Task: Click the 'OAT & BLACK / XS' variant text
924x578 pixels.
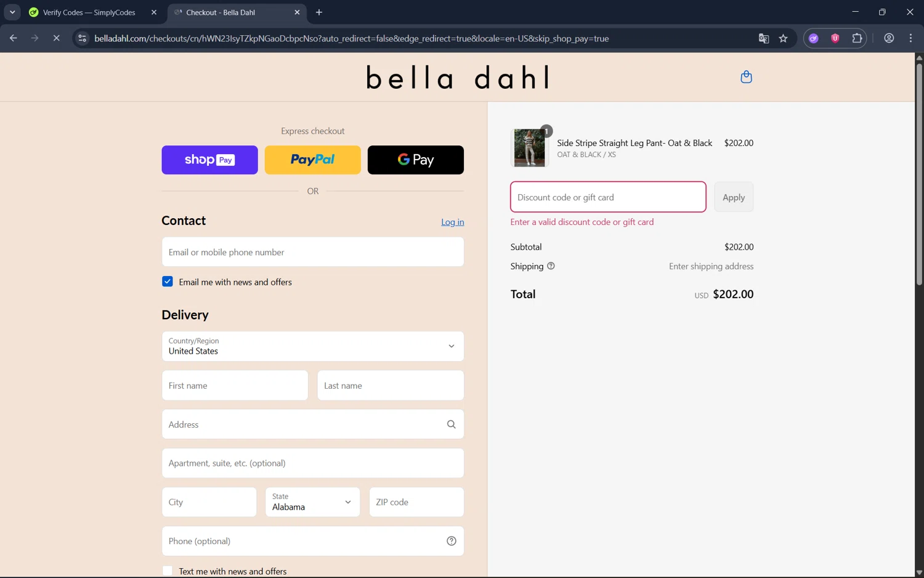Action: [x=586, y=155]
